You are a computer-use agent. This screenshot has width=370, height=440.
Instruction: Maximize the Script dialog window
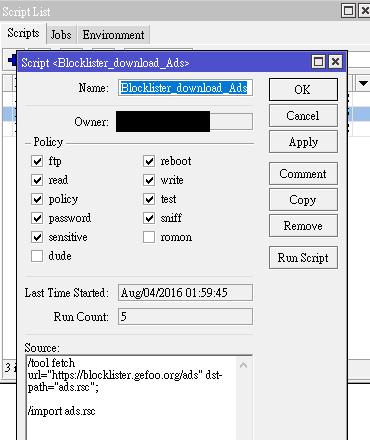(318, 62)
